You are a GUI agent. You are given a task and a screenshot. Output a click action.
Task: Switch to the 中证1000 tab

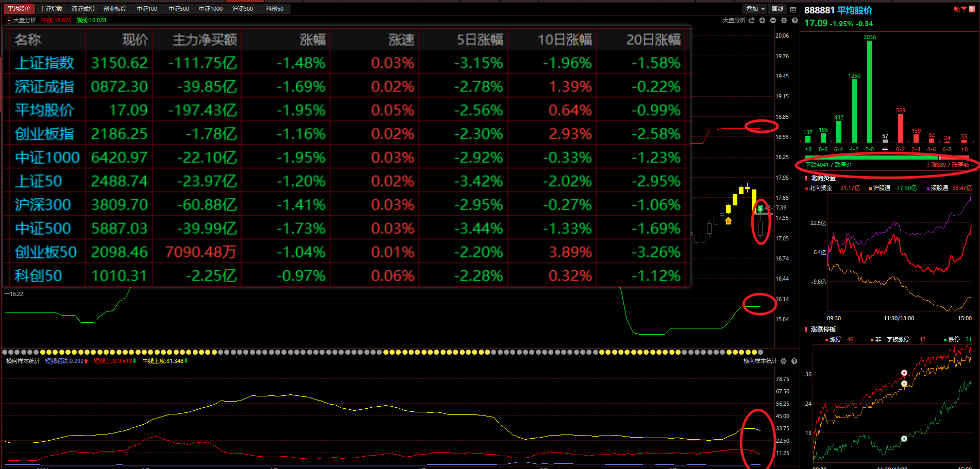pyautogui.click(x=211, y=9)
